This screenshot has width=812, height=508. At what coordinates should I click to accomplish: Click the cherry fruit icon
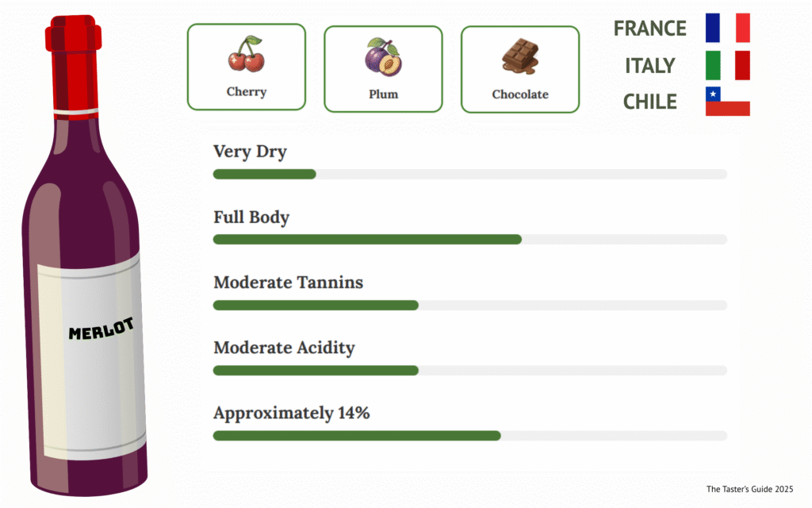pyautogui.click(x=246, y=54)
